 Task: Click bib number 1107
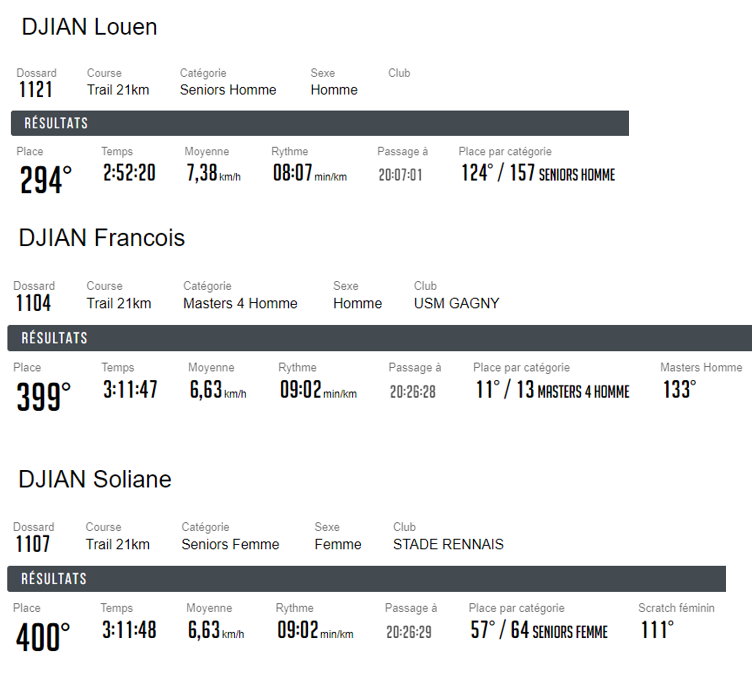point(32,545)
